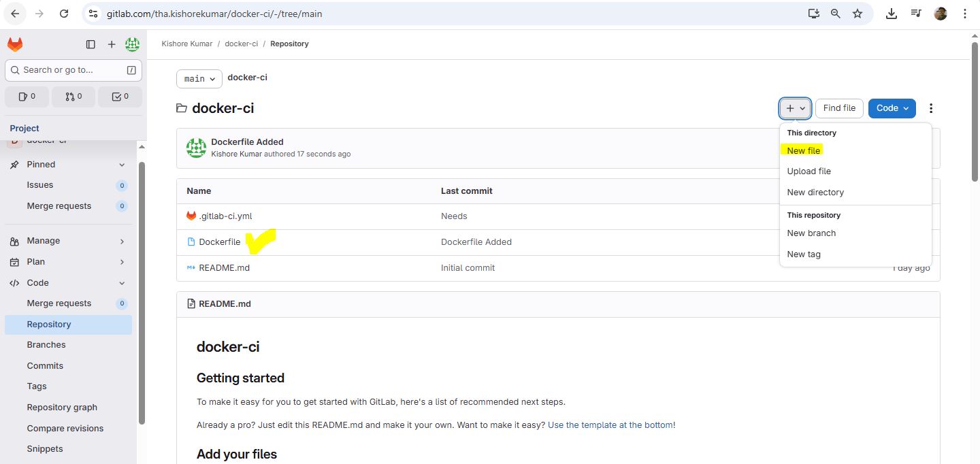Toggle the sidebar collapse icon
This screenshot has height=464, width=980.
click(x=91, y=45)
